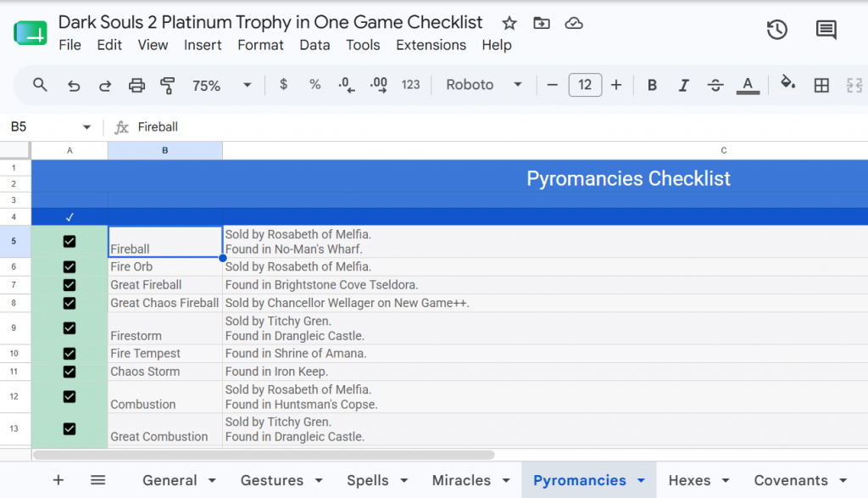Expand the name box dropdown arrow
868x498 pixels.
pyautogui.click(x=87, y=127)
